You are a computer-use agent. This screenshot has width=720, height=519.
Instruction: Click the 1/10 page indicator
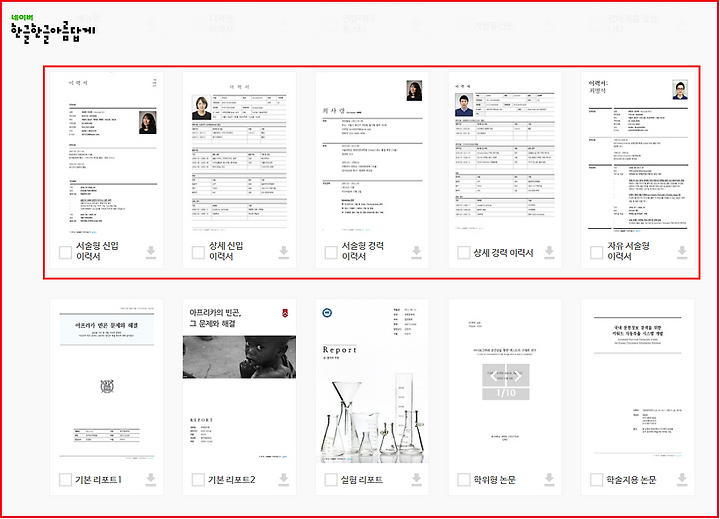(506, 394)
